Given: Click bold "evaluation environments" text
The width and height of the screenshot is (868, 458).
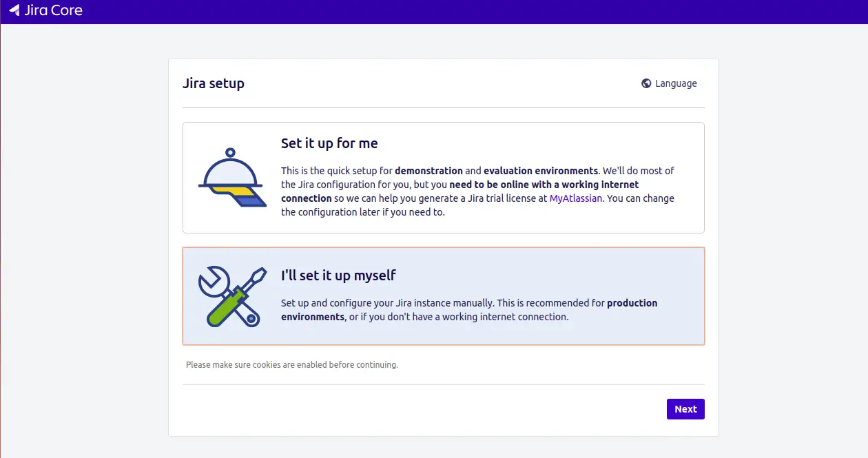Looking at the screenshot, I should 541,171.
